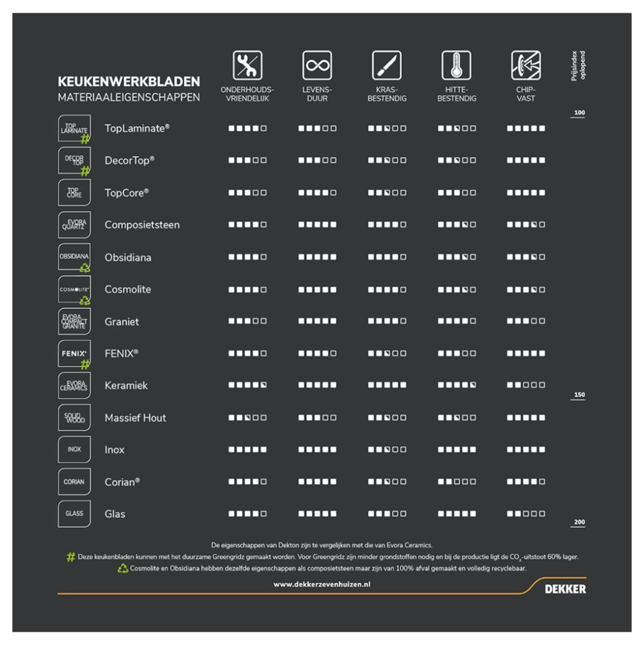The image size is (644, 645).
Task: Click the Massief Hout material name
Action: [x=135, y=418]
